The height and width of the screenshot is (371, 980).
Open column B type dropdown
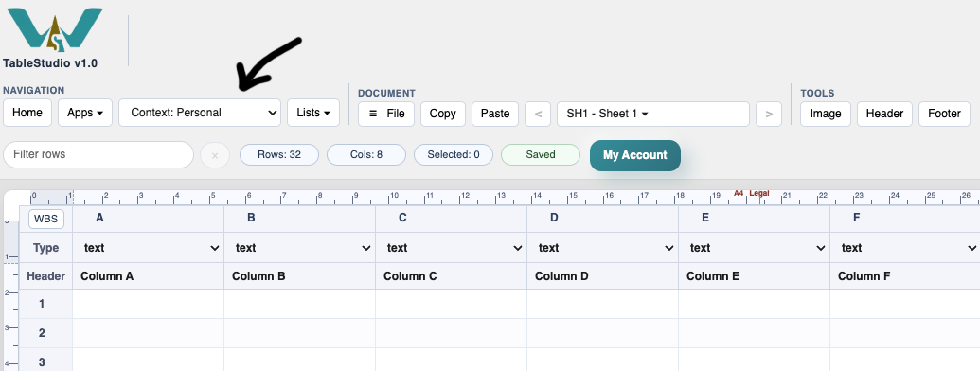[300, 248]
